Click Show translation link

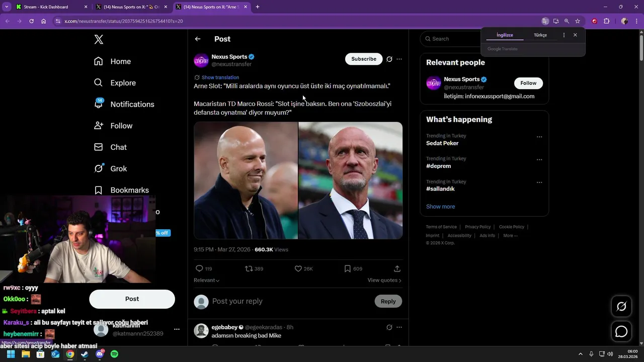pyautogui.click(x=220, y=77)
